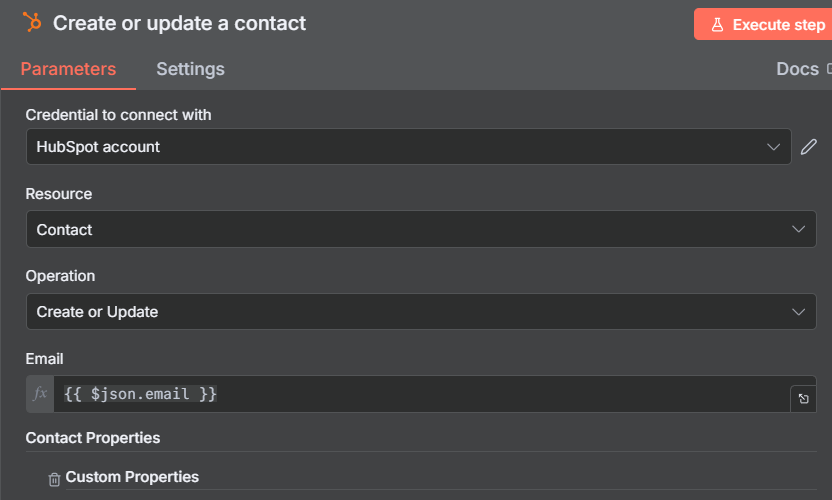Click the Resource dropdown chevron arrow
The width and height of the screenshot is (832, 500).
coord(798,229)
